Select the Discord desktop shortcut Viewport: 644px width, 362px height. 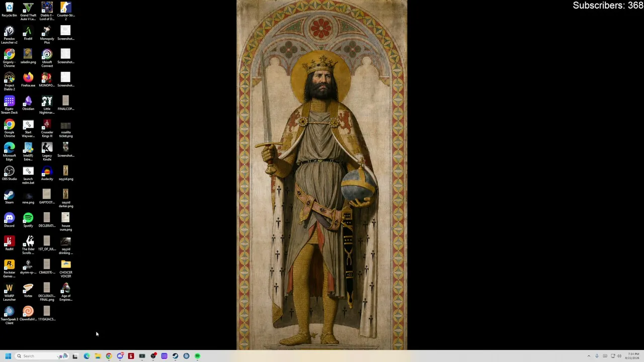[9, 220]
